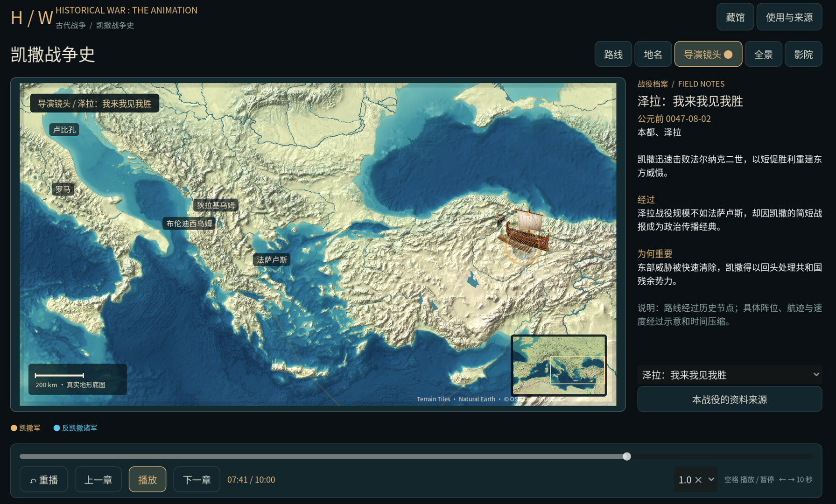Go to the 古代战争 breadcrumb
Viewport: 836px width, 504px height.
[70, 25]
